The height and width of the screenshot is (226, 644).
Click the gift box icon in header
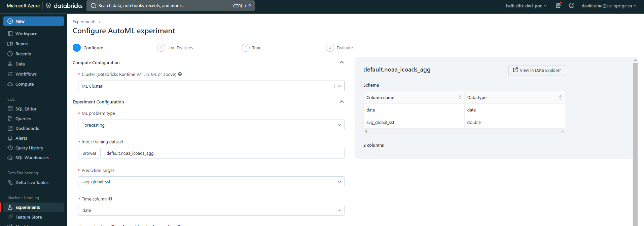pos(558,5)
